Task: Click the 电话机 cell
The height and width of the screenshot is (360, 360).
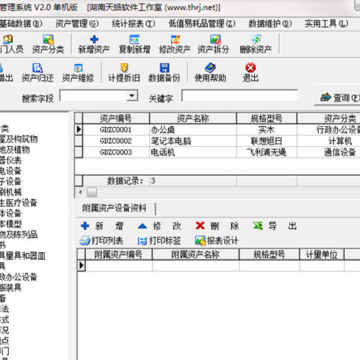Action: pos(193,152)
